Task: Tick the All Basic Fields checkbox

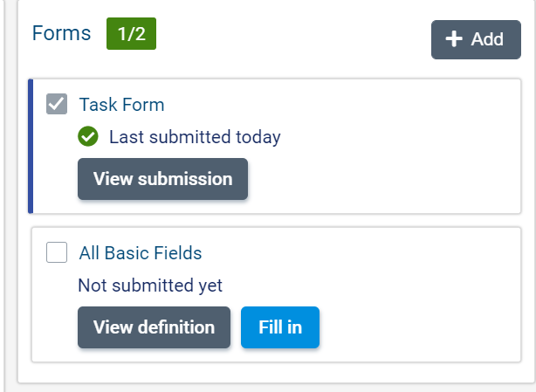Action: [57, 253]
